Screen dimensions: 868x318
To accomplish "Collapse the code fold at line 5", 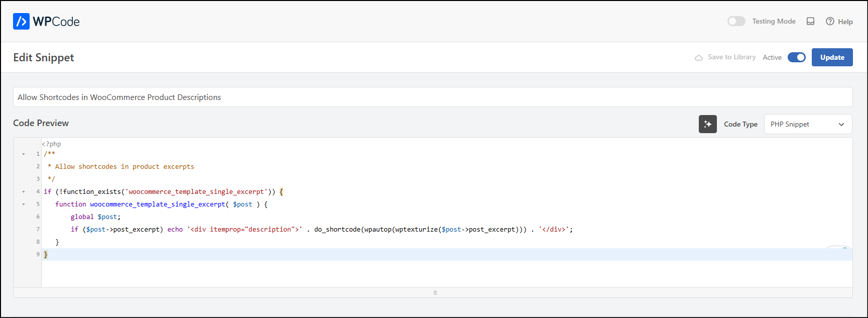I will (24, 204).
